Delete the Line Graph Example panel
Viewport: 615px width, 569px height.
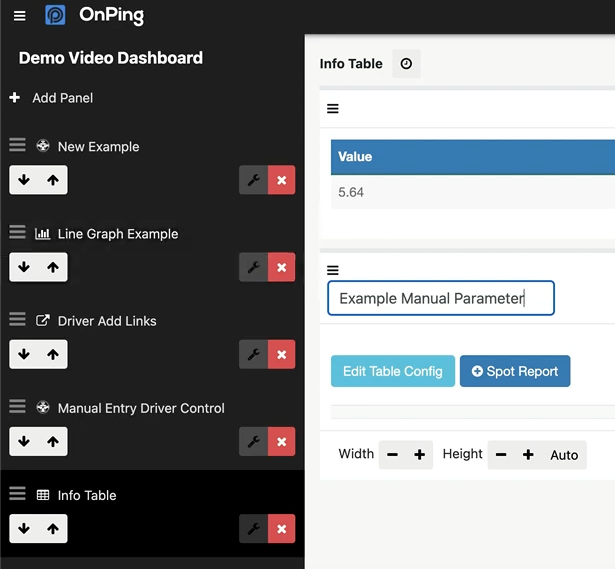pos(282,267)
